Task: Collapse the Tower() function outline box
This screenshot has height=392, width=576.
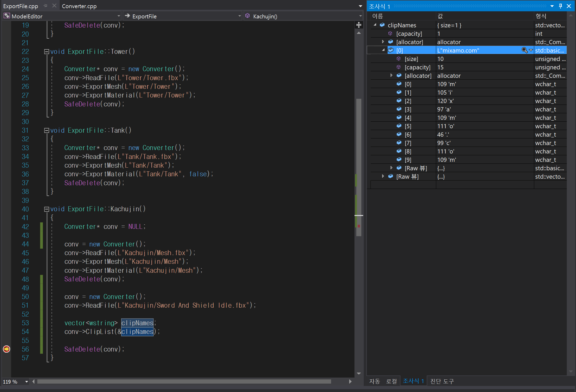Action: [x=47, y=51]
